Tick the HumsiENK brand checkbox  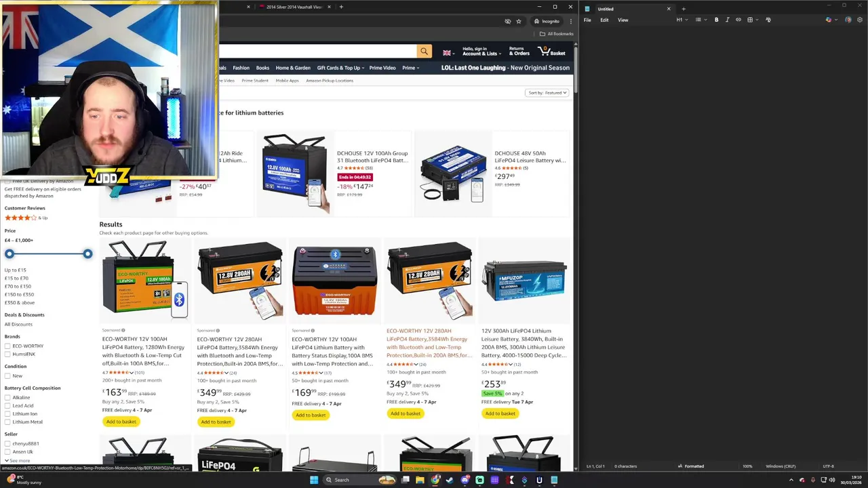click(x=7, y=354)
